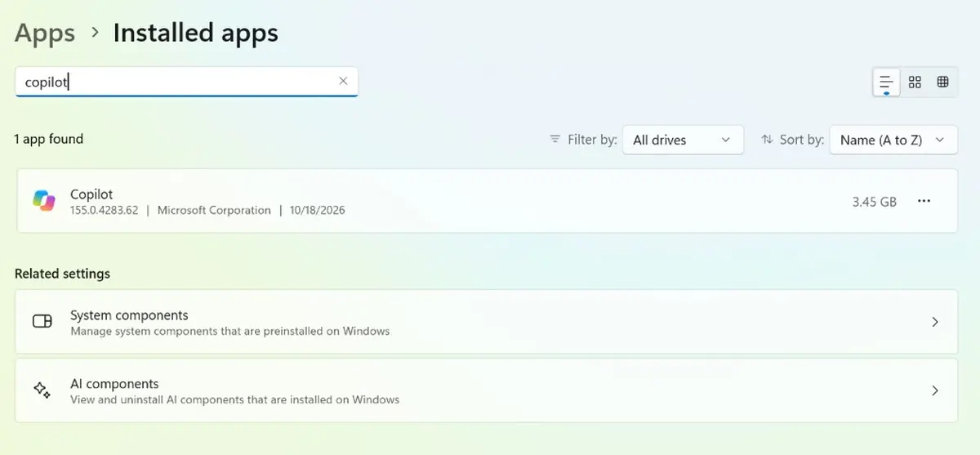Switch to table view layout
Screen dimensions: 980x455
(x=942, y=82)
